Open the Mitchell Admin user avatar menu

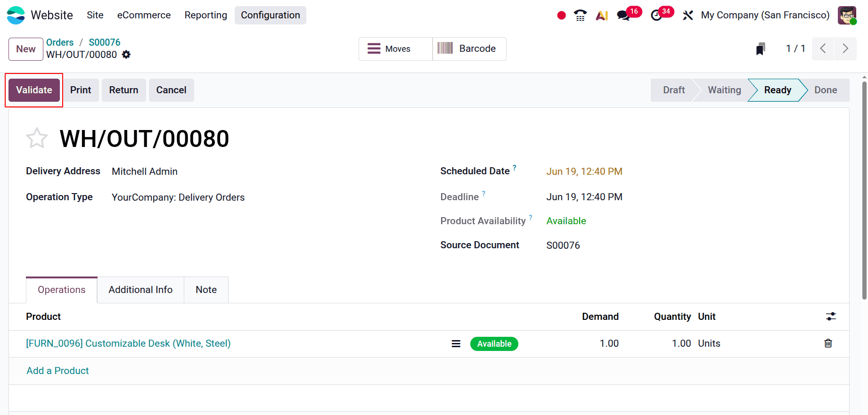click(847, 15)
